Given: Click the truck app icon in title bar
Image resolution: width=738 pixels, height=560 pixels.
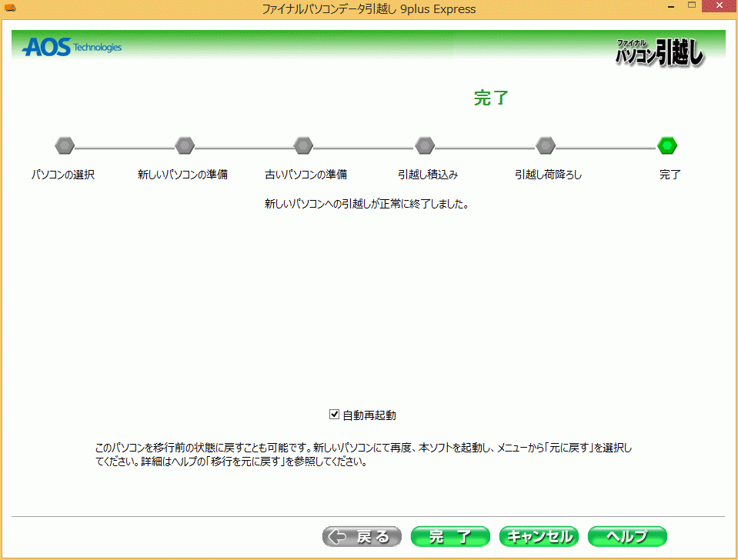Looking at the screenshot, I should point(11,8).
